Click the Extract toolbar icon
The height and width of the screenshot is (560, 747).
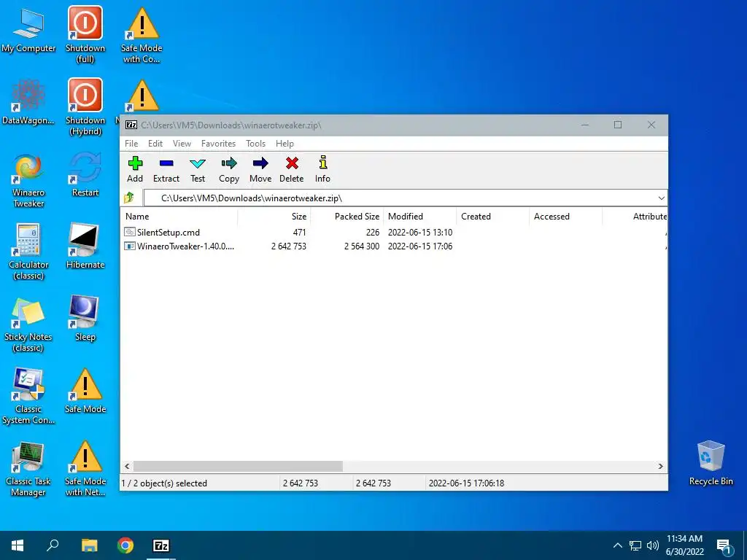tap(166, 169)
